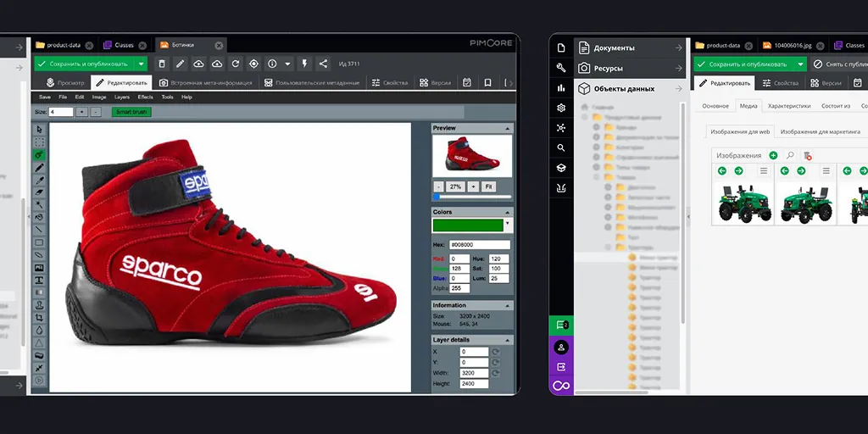Click the Smart brush button

click(x=131, y=112)
